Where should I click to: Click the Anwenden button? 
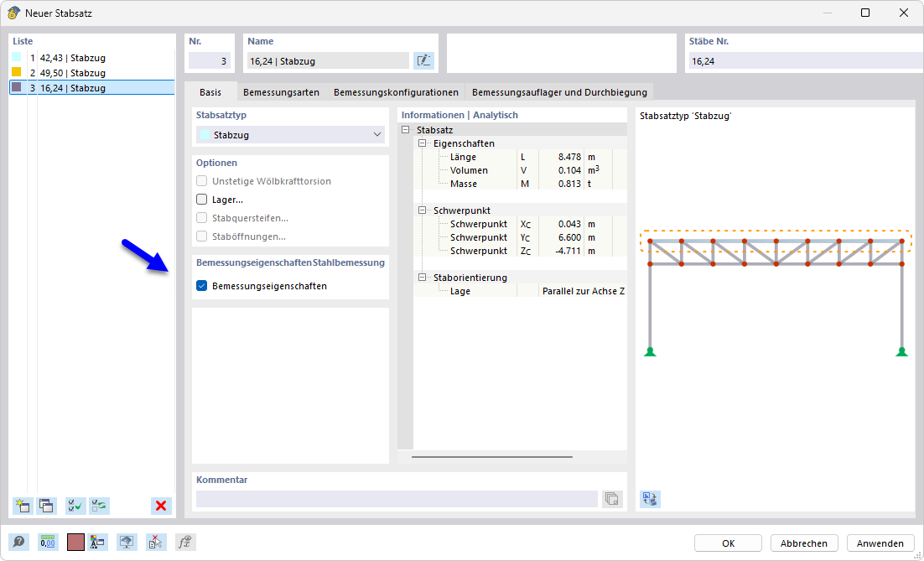(x=880, y=543)
